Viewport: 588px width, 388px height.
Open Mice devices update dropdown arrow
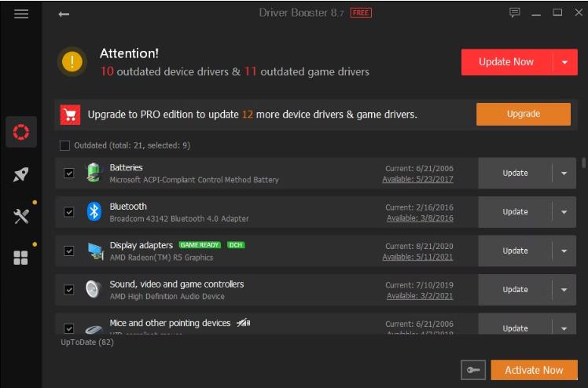(564, 328)
